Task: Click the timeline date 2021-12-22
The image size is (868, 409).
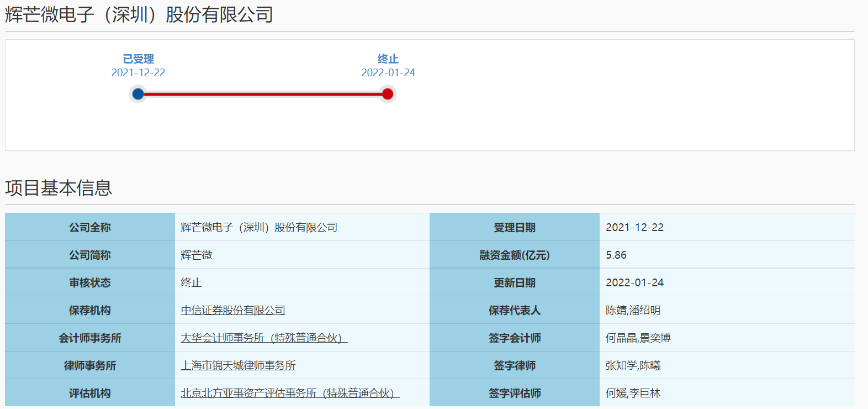Action: pyautogui.click(x=138, y=72)
